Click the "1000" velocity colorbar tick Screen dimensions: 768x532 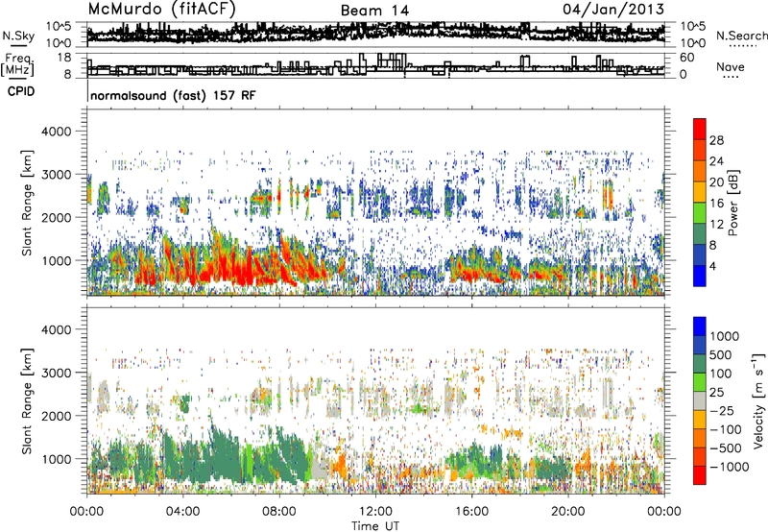(725, 336)
